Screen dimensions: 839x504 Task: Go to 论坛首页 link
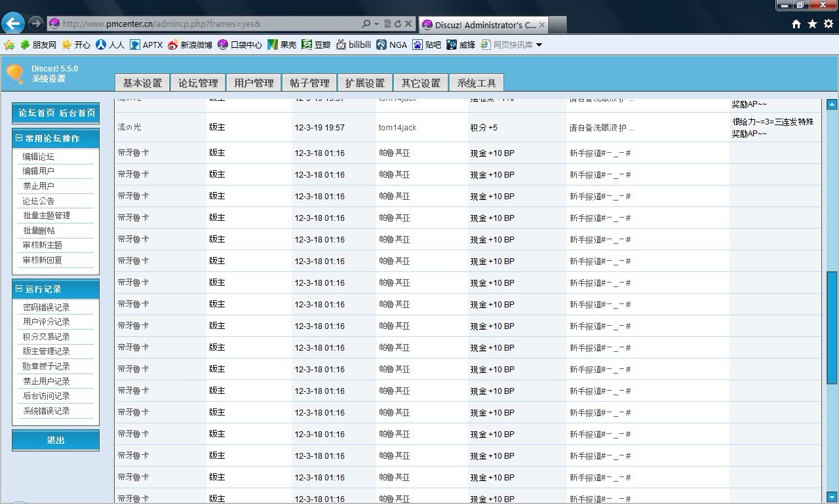click(37, 113)
